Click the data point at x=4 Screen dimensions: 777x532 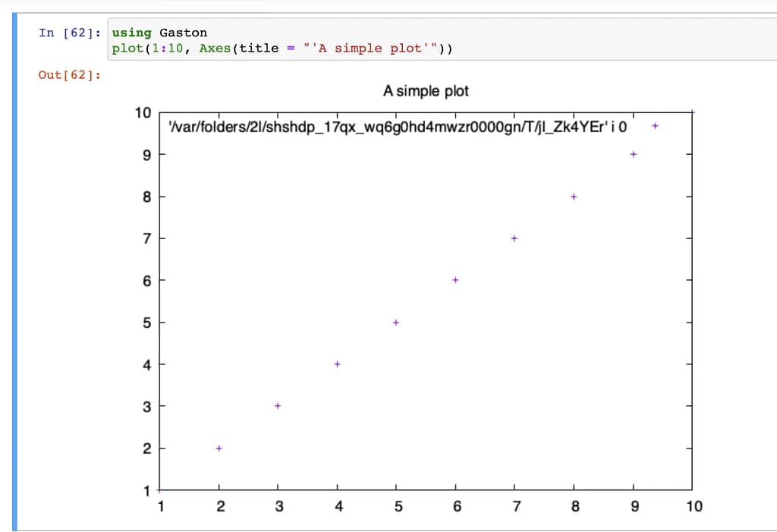(337, 364)
